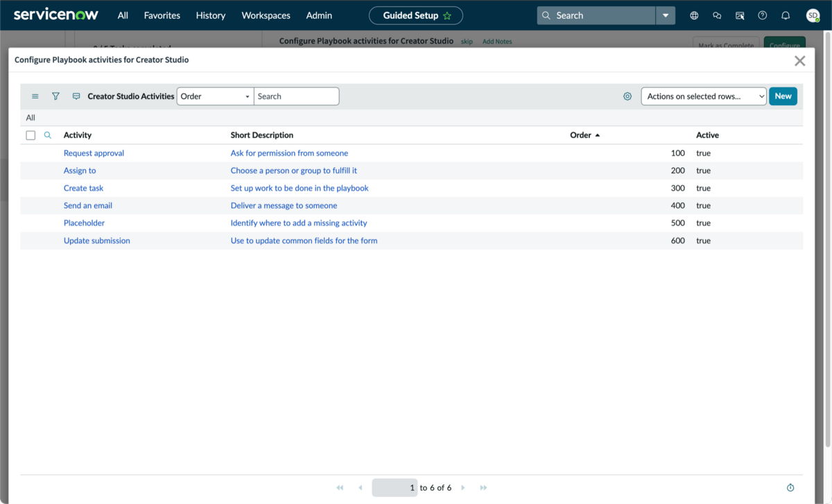832x504 pixels.
Task: Click the Add Notes link behind dialog
Action: click(497, 42)
